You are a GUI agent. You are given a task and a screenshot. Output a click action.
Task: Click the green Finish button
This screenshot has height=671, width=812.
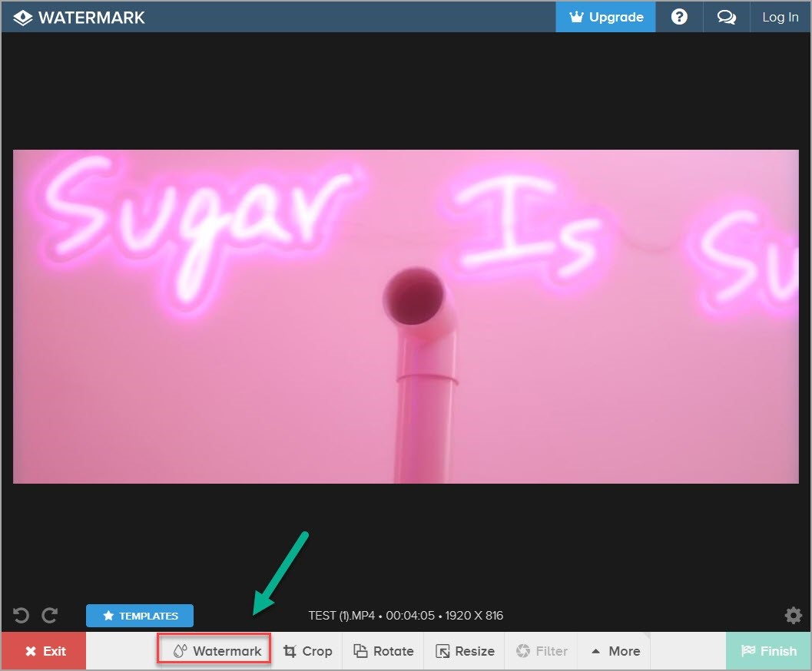click(x=768, y=650)
